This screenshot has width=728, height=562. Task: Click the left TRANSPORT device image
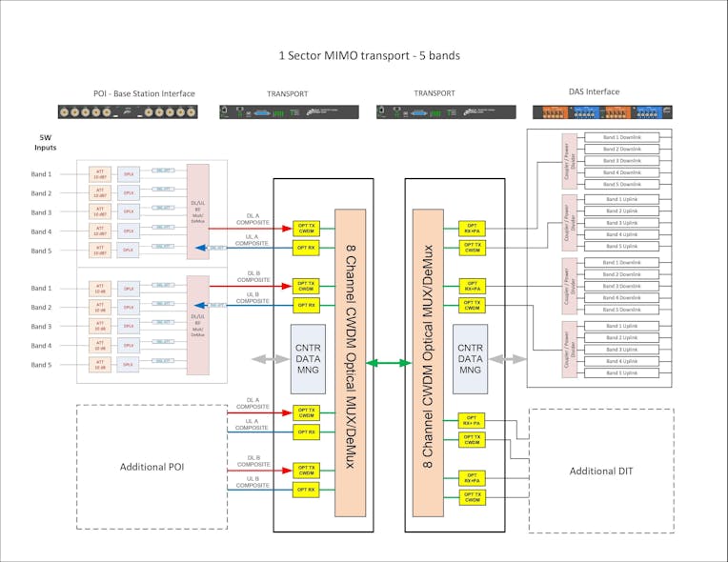click(x=289, y=111)
